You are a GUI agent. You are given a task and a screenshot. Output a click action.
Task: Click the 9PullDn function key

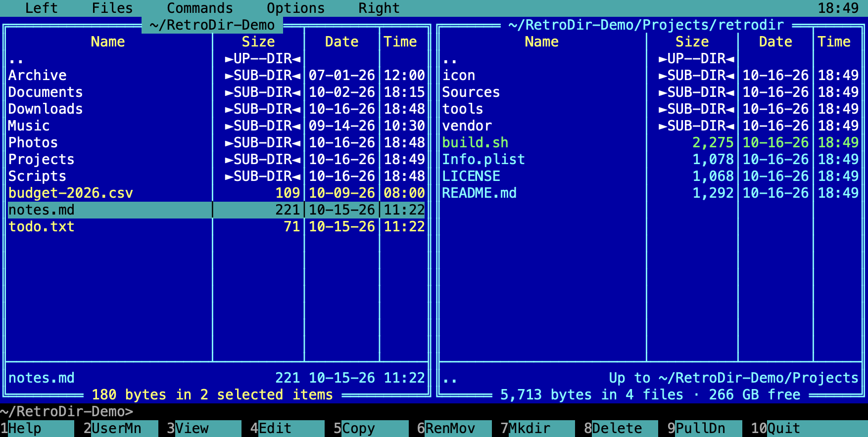[x=705, y=428]
